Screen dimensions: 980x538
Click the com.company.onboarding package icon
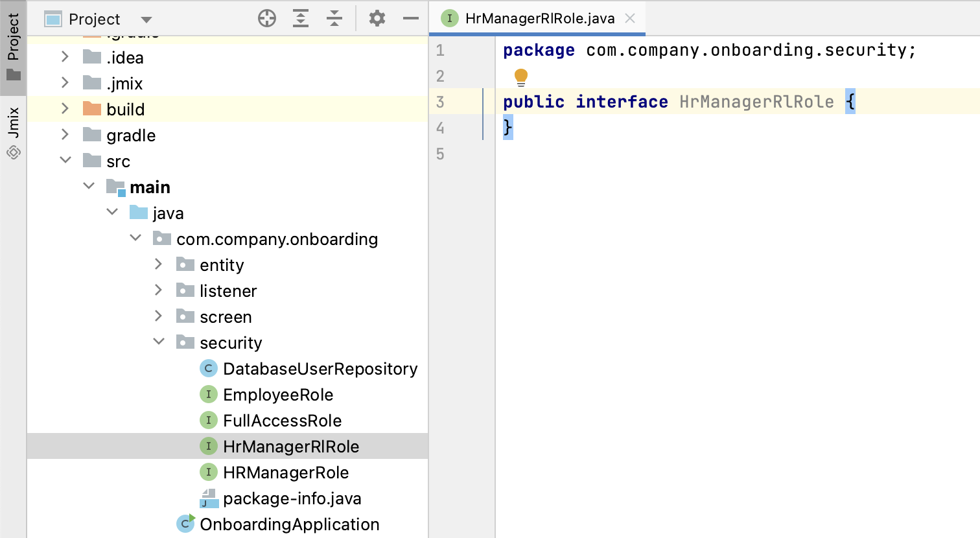(162, 239)
